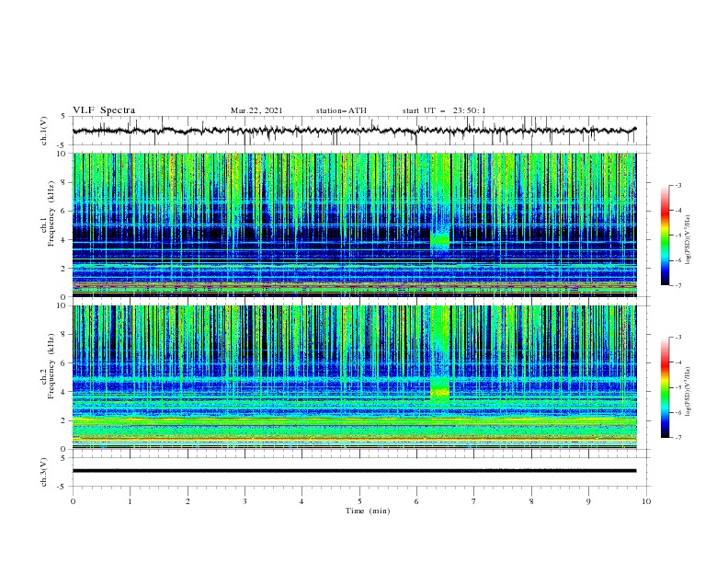This screenshot has height=563, width=728.
Task: Click the "1" tick on the time axis
Action: pos(130,501)
